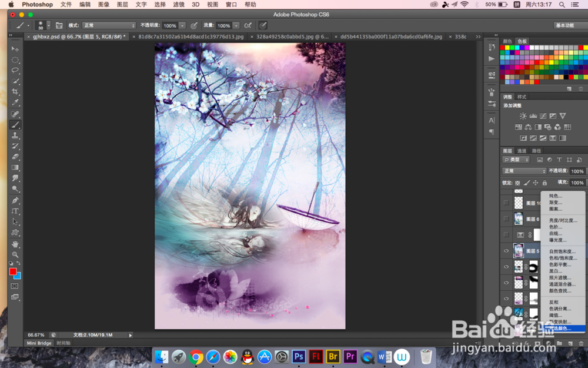Switch to the 样式 tab

[522, 97]
